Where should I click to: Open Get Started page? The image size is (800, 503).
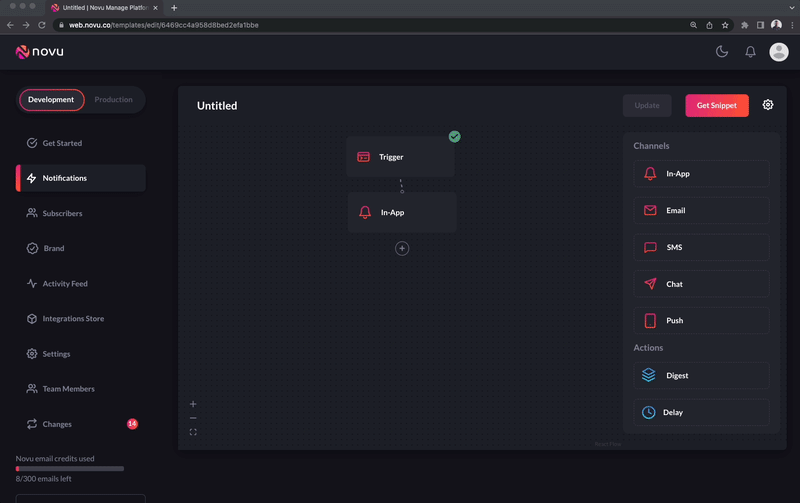pos(81,143)
